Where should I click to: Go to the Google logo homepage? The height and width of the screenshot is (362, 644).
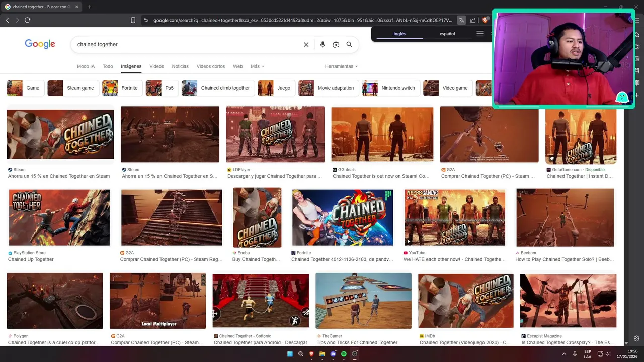click(40, 44)
